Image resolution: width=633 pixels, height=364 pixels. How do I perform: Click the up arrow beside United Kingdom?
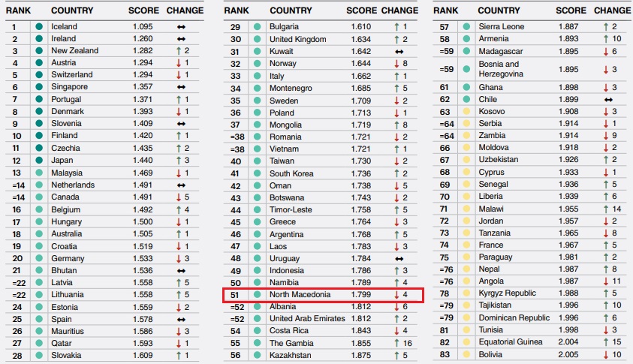[396, 40]
